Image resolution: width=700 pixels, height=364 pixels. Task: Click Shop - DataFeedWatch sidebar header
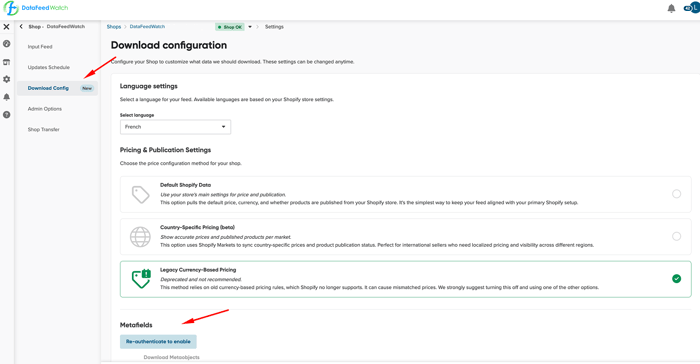(57, 26)
